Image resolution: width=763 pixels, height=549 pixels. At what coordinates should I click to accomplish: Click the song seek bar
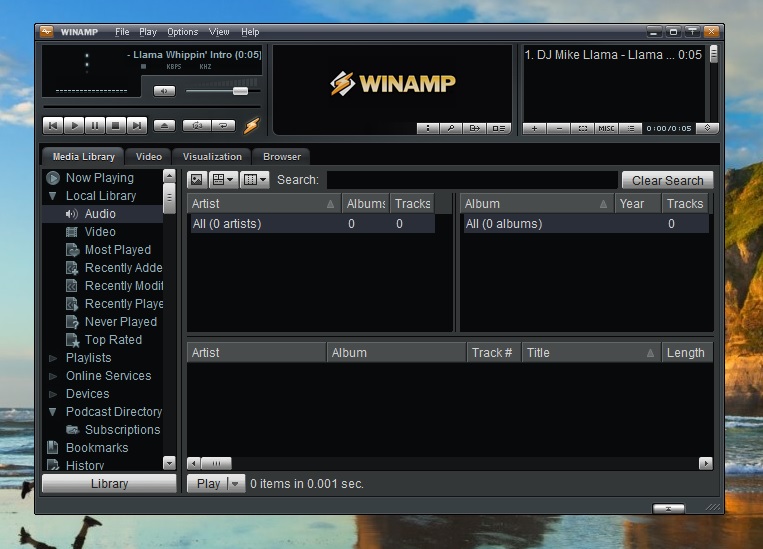tap(152, 107)
